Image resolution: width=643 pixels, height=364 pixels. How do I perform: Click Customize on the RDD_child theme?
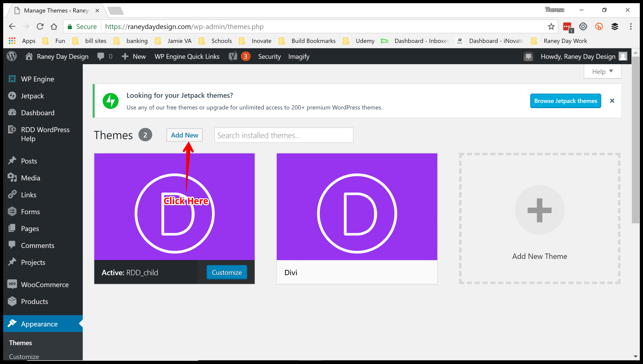pyautogui.click(x=227, y=272)
